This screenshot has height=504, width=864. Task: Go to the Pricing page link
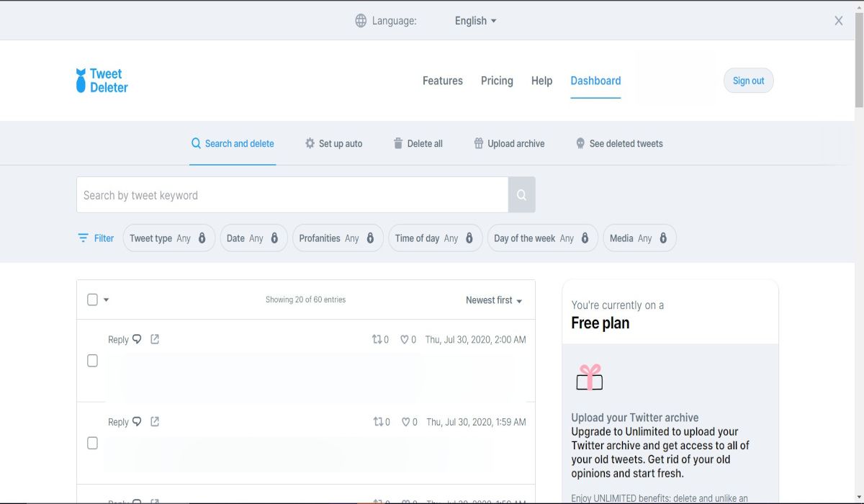click(497, 81)
